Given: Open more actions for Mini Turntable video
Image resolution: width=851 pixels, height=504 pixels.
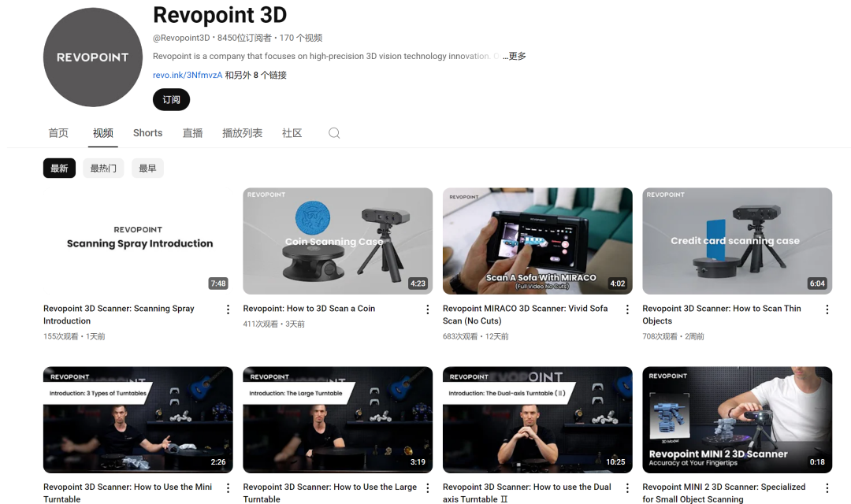Looking at the screenshot, I should coord(229,488).
